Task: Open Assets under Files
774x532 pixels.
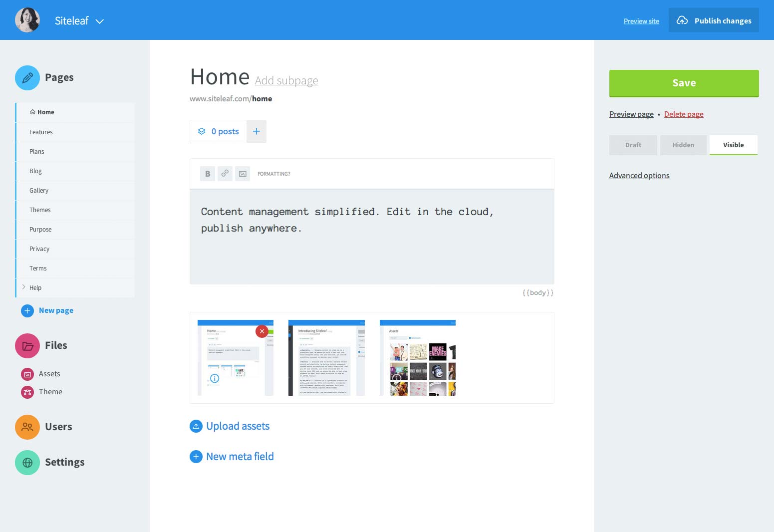Action: click(49, 374)
